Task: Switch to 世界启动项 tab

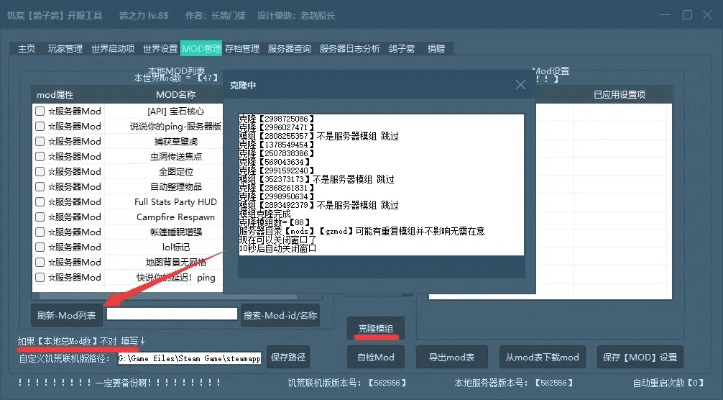Action: coord(113,48)
